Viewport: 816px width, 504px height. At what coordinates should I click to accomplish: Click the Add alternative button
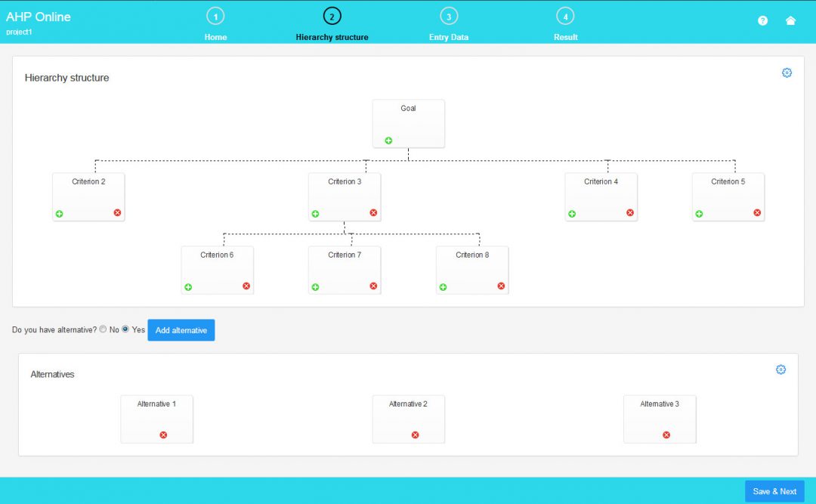(181, 329)
